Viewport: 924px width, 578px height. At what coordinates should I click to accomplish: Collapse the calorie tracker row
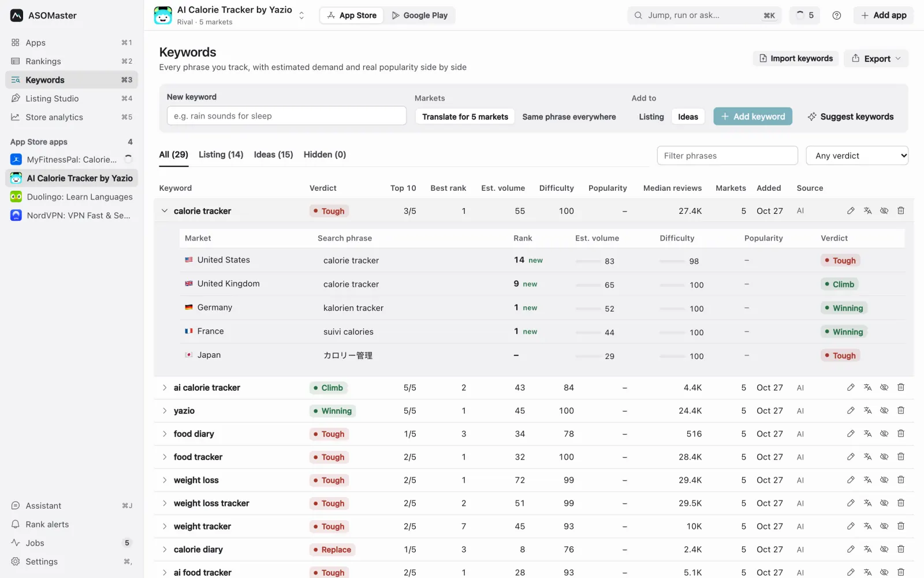(x=165, y=211)
